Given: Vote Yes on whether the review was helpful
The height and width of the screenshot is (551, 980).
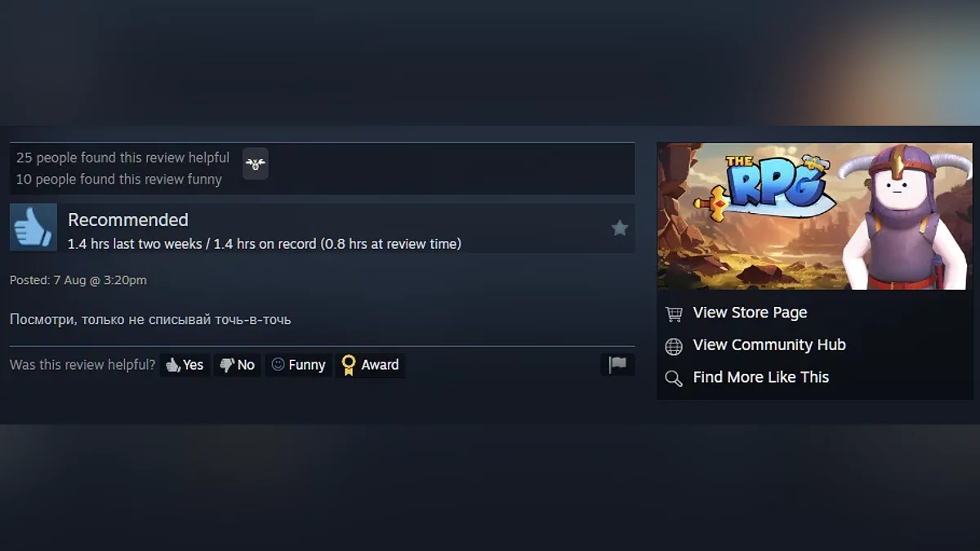Looking at the screenshot, I should (185, 365).
